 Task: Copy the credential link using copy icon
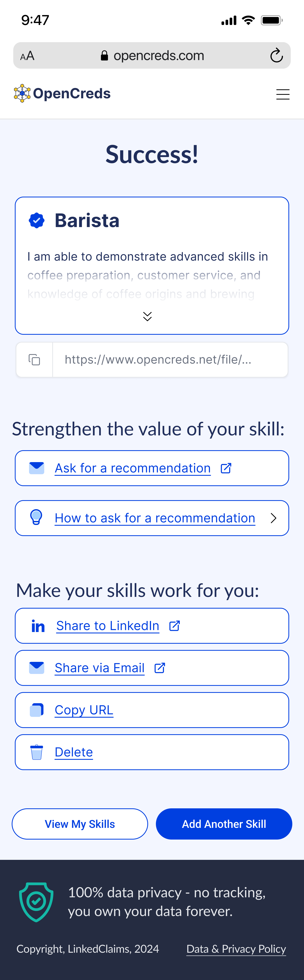pyautogui.click(x=34, y=360)
